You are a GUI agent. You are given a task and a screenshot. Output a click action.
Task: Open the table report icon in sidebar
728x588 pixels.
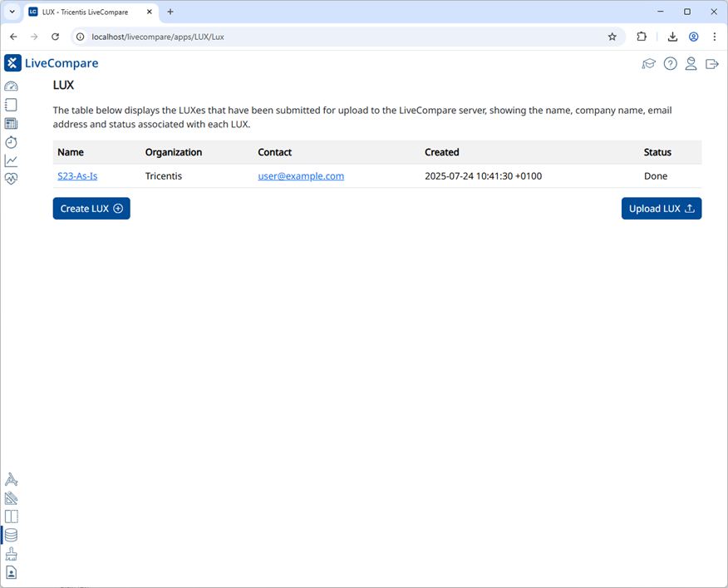tap(11, 124)
